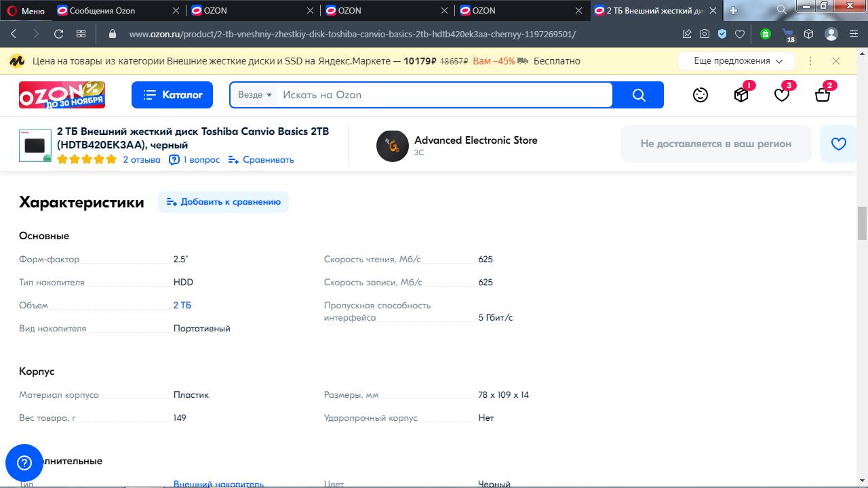Open the extensions cube icon
This screenshot has height=488, width=868.
809,34
